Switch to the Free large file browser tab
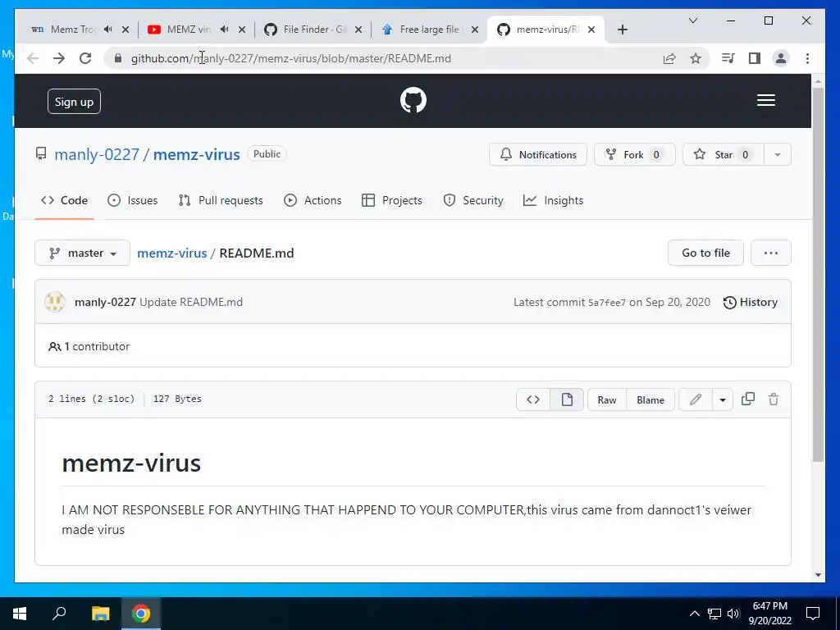840x630 pixels. coord(430,30)
